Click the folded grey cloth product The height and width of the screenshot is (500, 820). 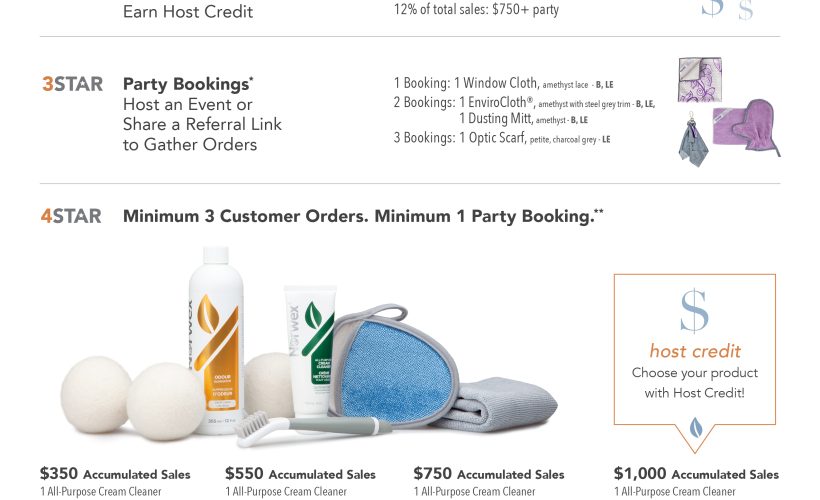(497, 404)
